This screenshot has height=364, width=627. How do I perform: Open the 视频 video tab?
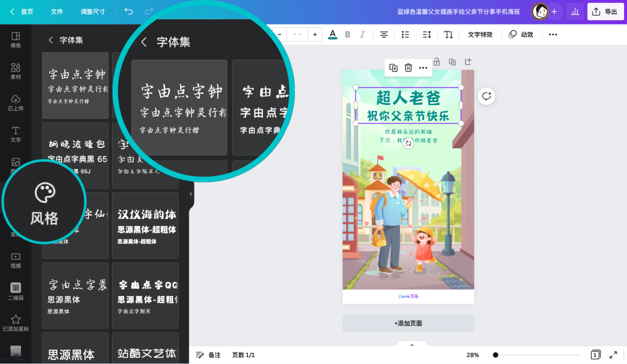(x=16, y=261)
